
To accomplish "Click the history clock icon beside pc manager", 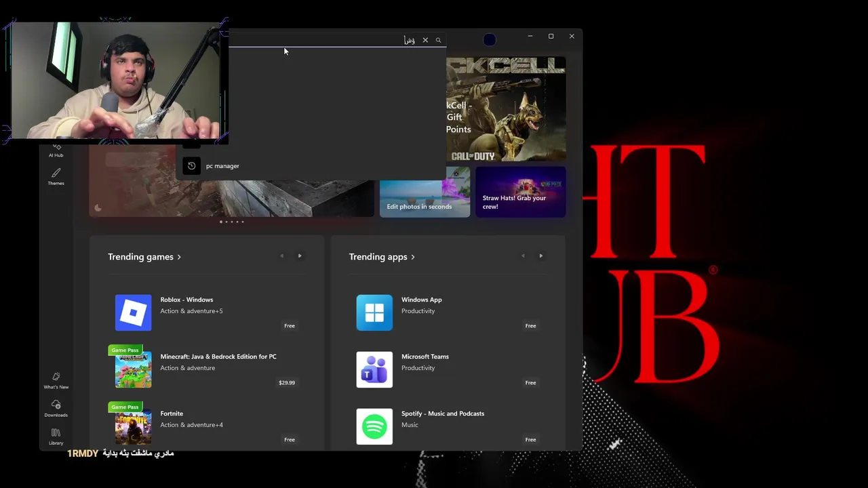I will [x=191, y=166].
